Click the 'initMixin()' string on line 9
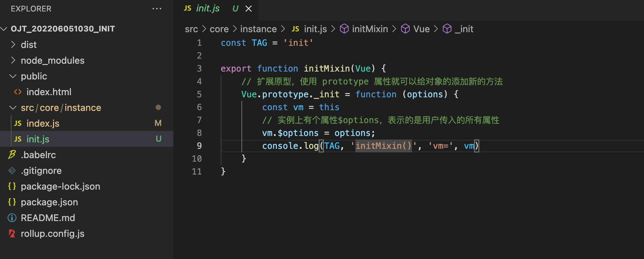 [x=384, y=146]
